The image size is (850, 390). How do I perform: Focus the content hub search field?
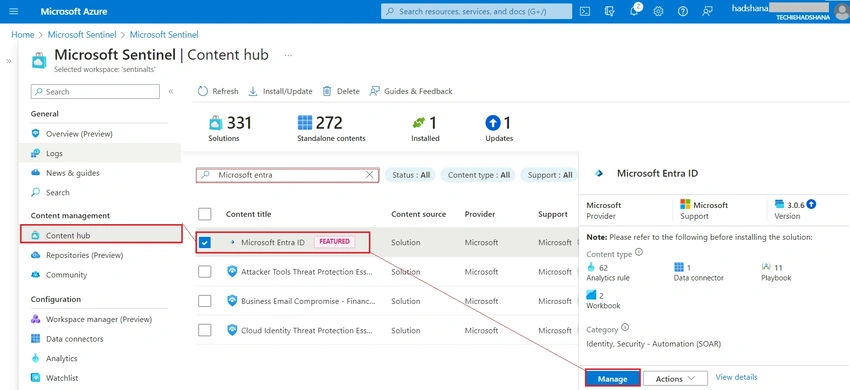(287, 175)
